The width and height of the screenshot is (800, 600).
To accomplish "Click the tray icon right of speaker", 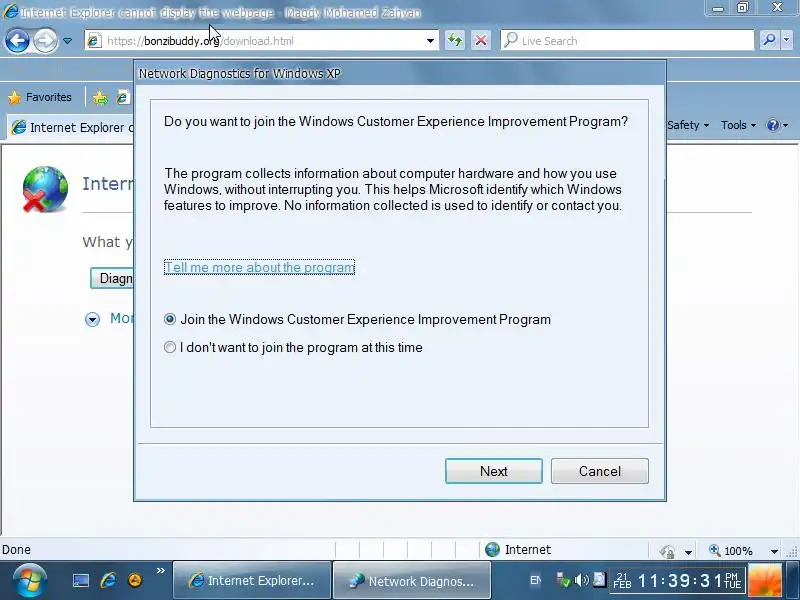I will point(599,580).
